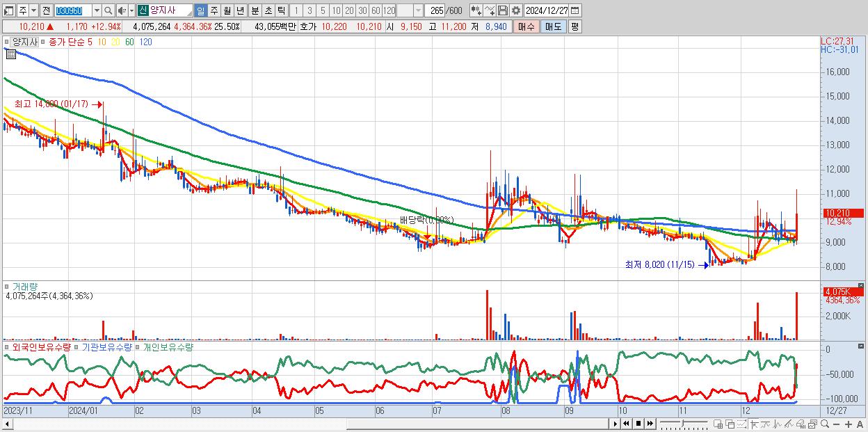
Task: Click the dashed line chart icon
Action: pos(742,424)
